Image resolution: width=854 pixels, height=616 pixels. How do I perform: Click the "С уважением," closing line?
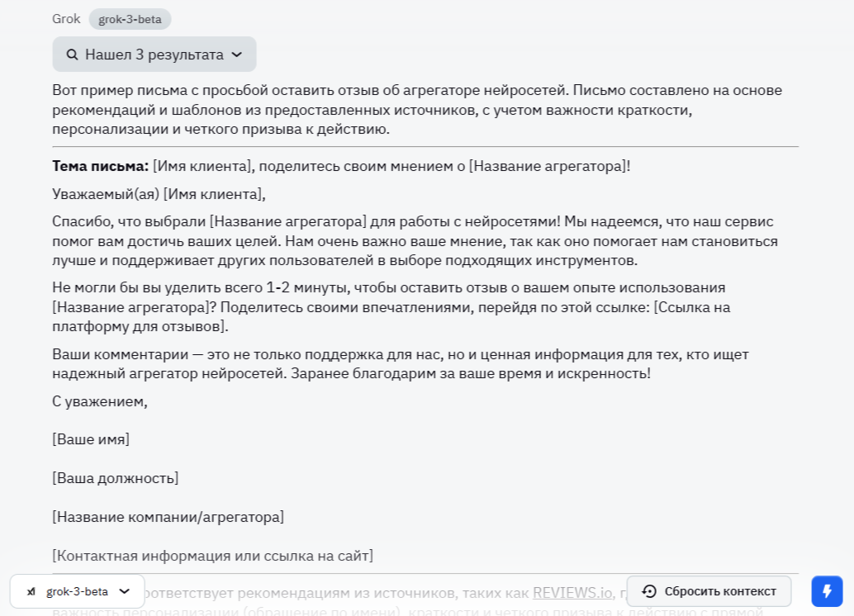(x=100, y=401)
